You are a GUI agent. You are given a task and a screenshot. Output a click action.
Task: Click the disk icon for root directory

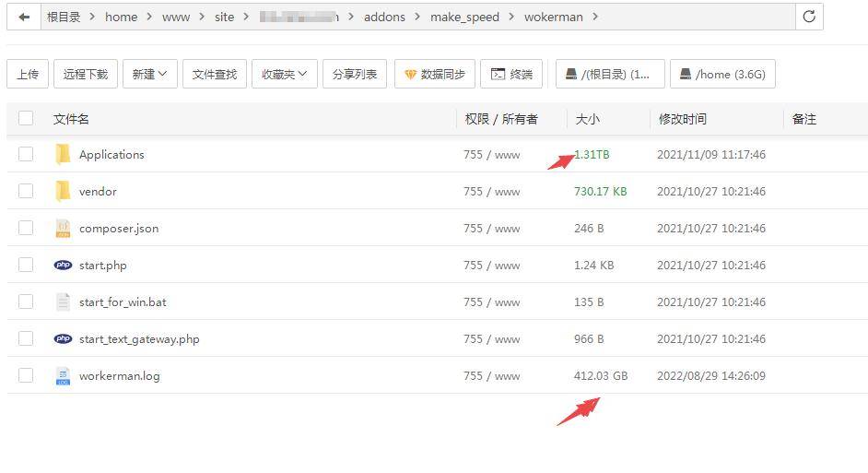pos(571,74)
